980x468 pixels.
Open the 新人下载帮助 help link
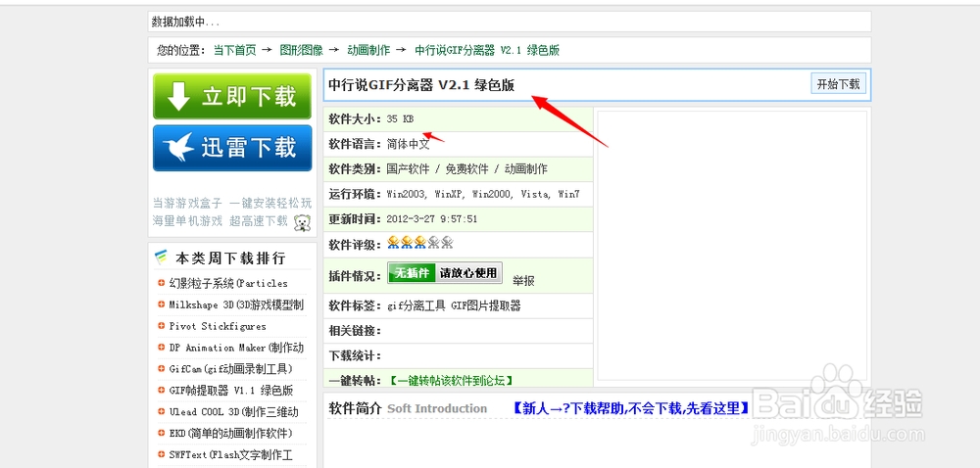[x=630, y=408]
